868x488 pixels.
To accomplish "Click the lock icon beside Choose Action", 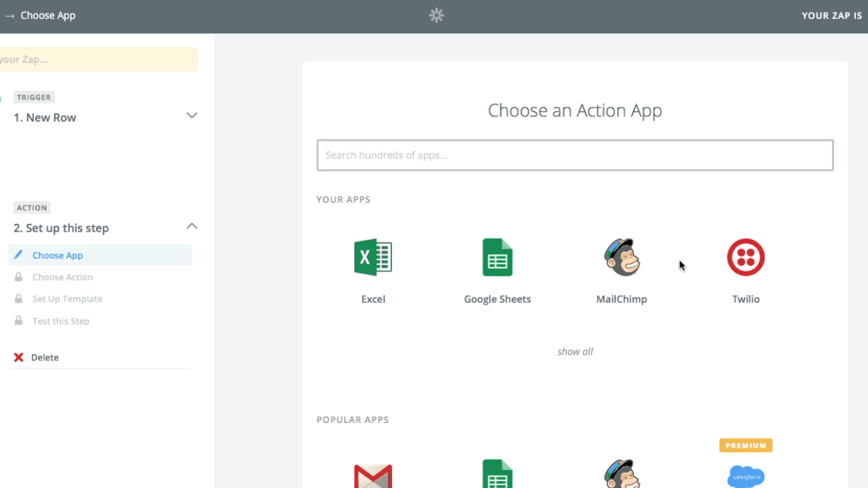I will (x=19, y=277).
